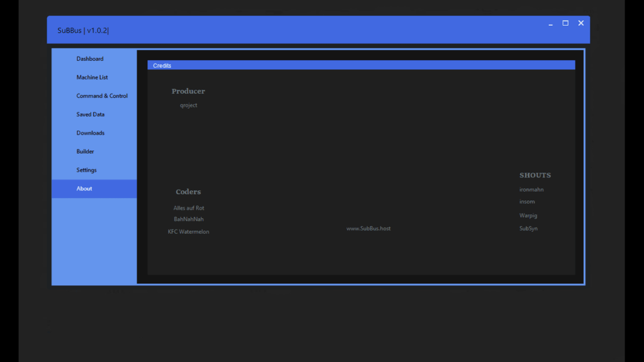The width and height of the screenshot is (644, 362).
Task: Click shout name ironmahn
Action: point(531,190)
